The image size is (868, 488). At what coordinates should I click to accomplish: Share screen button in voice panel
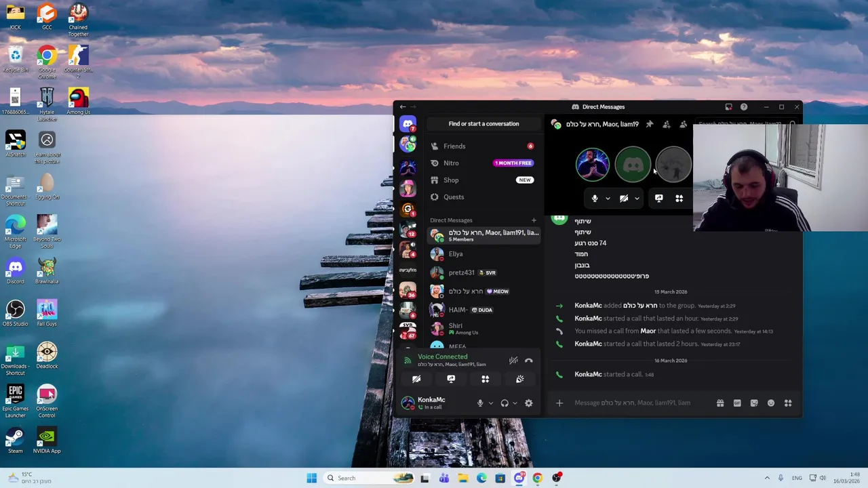point(451,379)
